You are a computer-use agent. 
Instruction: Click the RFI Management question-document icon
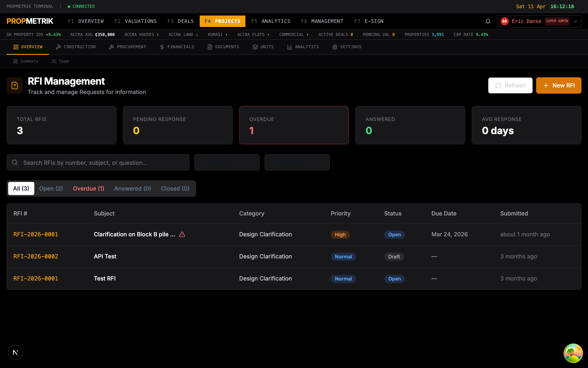tap(15, 85)
